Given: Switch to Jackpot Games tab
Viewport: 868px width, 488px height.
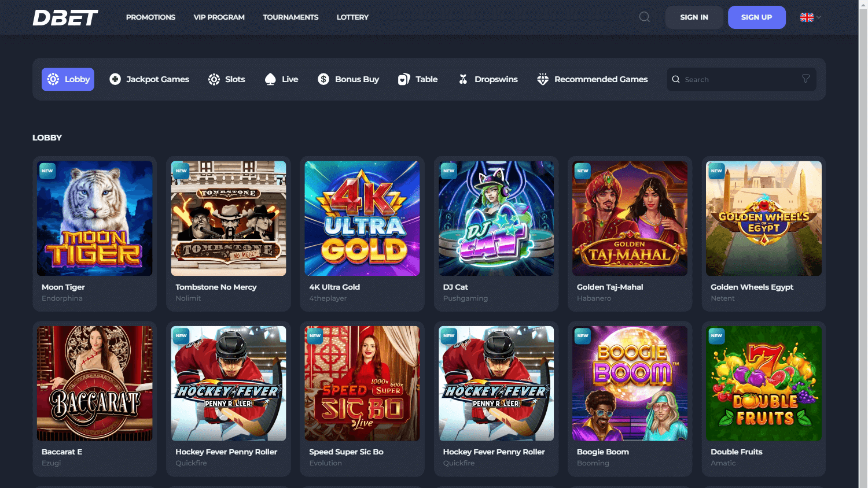Looking at the screenshot, I should 149,79.
